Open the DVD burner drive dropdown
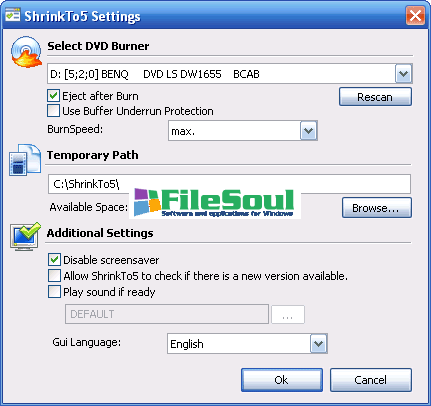The image size is (431, 406). coord(404,74)
